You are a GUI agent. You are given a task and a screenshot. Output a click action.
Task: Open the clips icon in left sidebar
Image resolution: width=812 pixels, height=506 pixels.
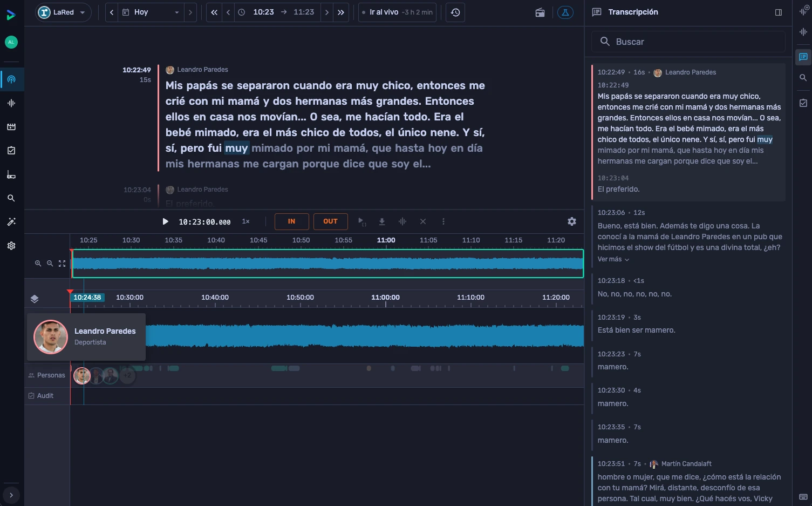(11, 127)
